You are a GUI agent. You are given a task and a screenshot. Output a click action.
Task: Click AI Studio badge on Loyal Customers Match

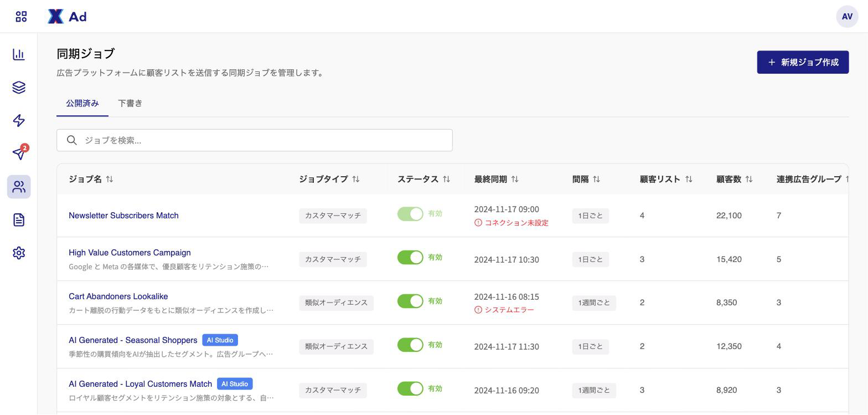[x=235, y=384]
